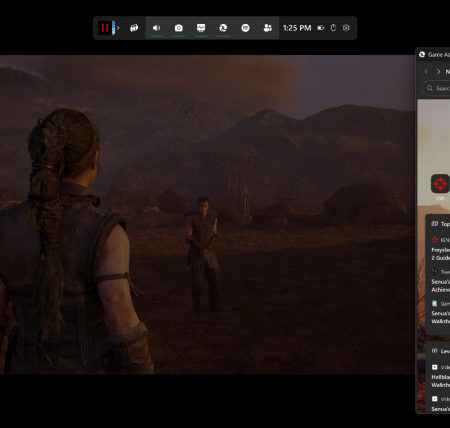Open the Spotify widget icon
The image size is (450, 428).
245,28
